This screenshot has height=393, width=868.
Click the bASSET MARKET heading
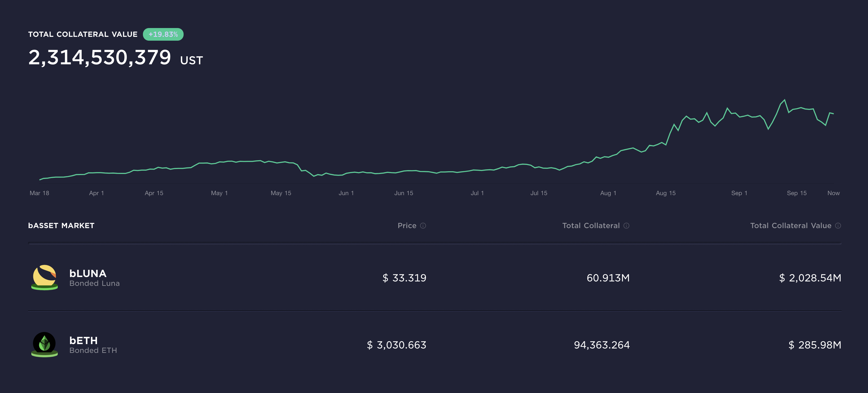click(x=61, y=225)
